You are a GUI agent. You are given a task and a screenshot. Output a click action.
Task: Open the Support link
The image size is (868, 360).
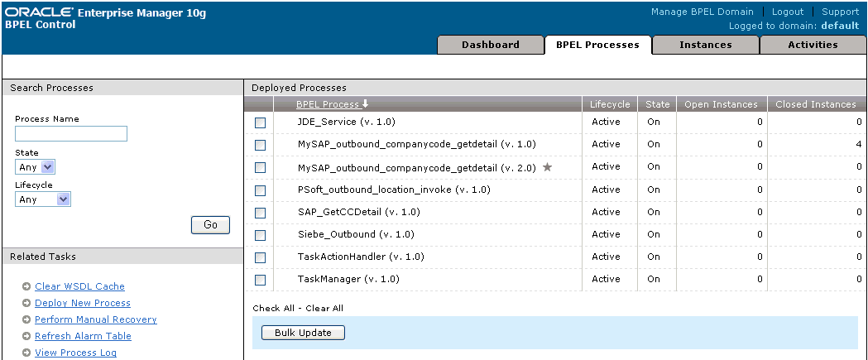[841, 12]
